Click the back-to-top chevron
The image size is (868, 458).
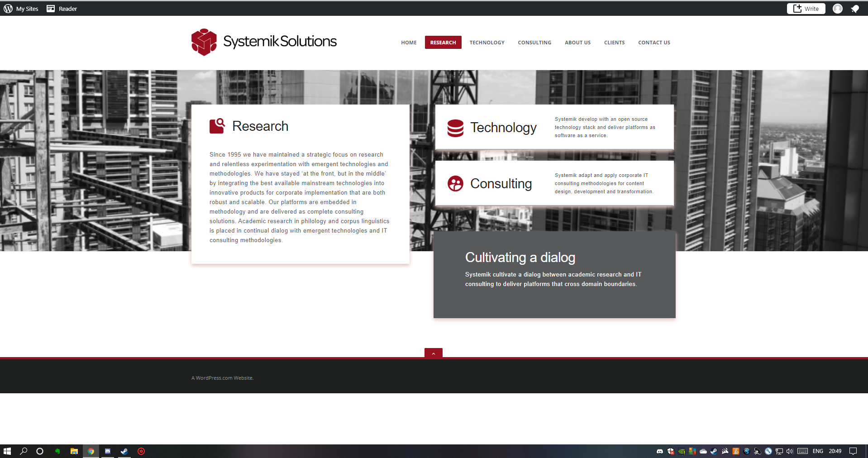pyautogui.click(x=433, y=353)
